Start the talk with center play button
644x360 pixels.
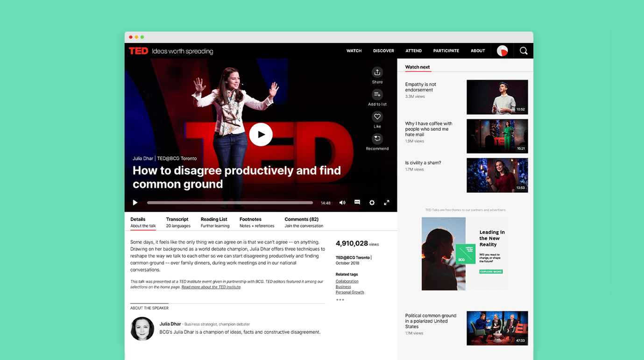(261, 134)
